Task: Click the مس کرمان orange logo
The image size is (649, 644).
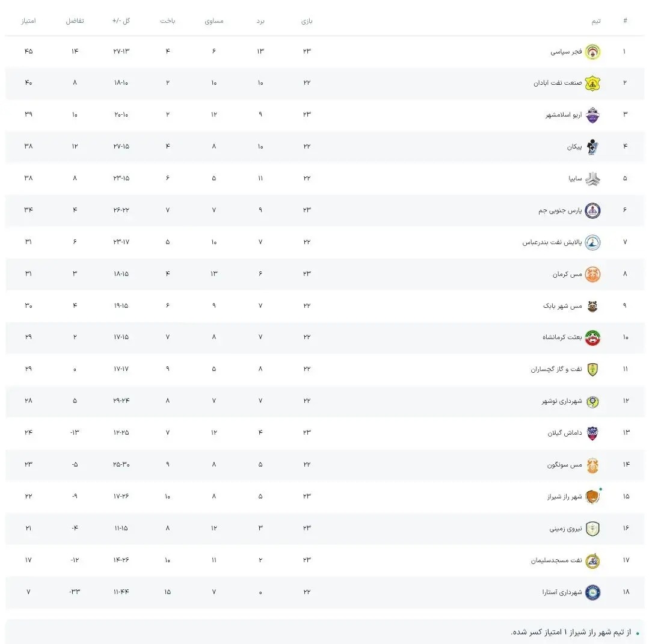Action: 592,274
